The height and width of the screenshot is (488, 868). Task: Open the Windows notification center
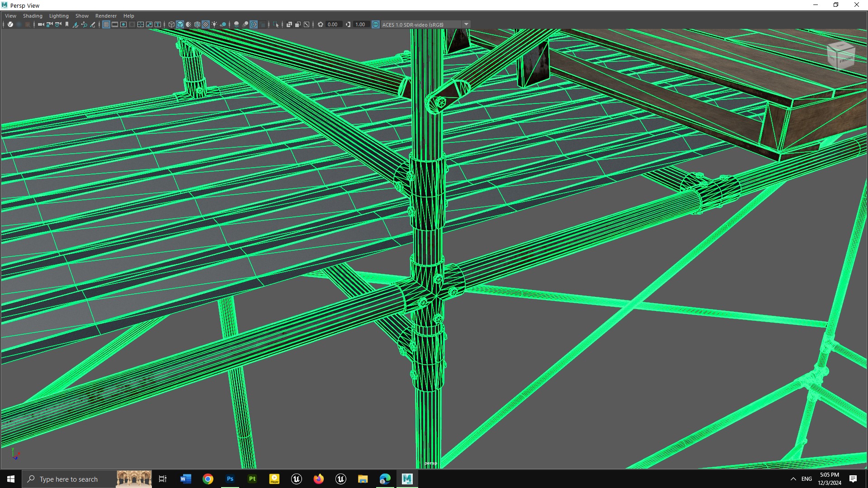(853, 479)
